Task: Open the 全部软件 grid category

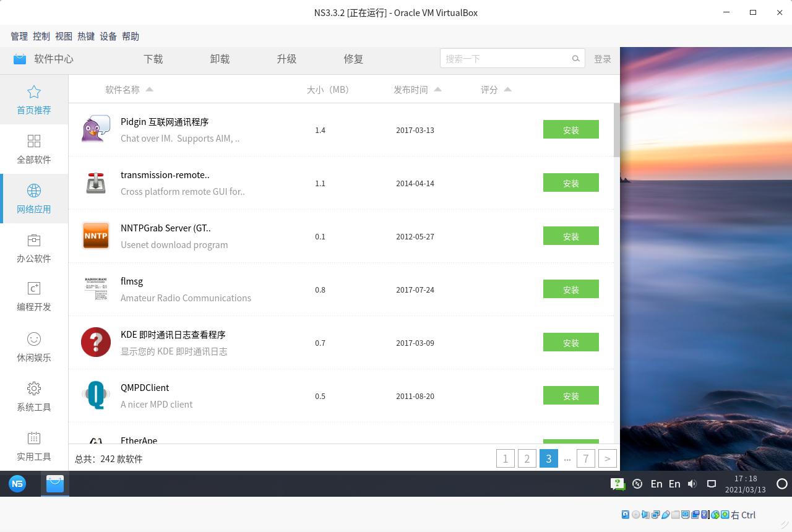Action: pyautogui.click(x=34, y=149)
